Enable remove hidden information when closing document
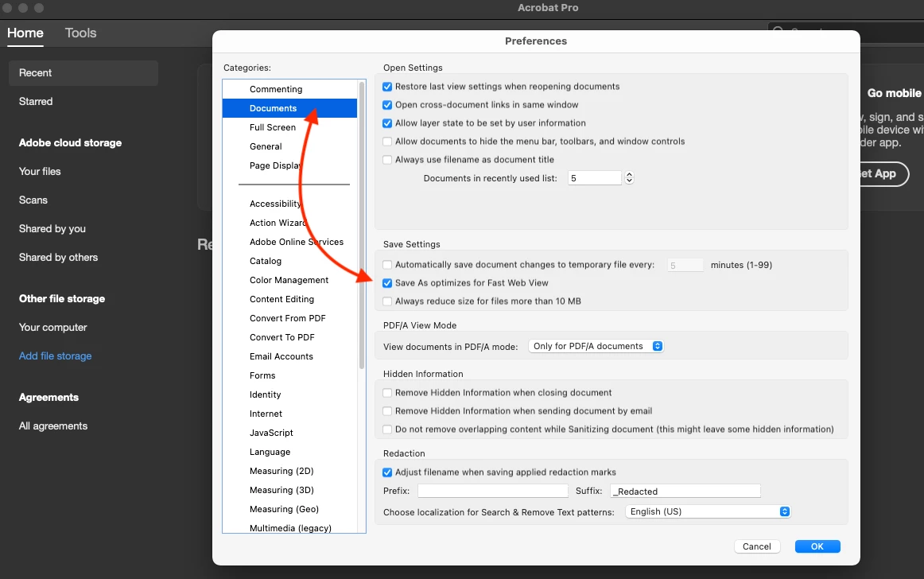The height and width of the screenshot is (579, 924). coord(387,393)
